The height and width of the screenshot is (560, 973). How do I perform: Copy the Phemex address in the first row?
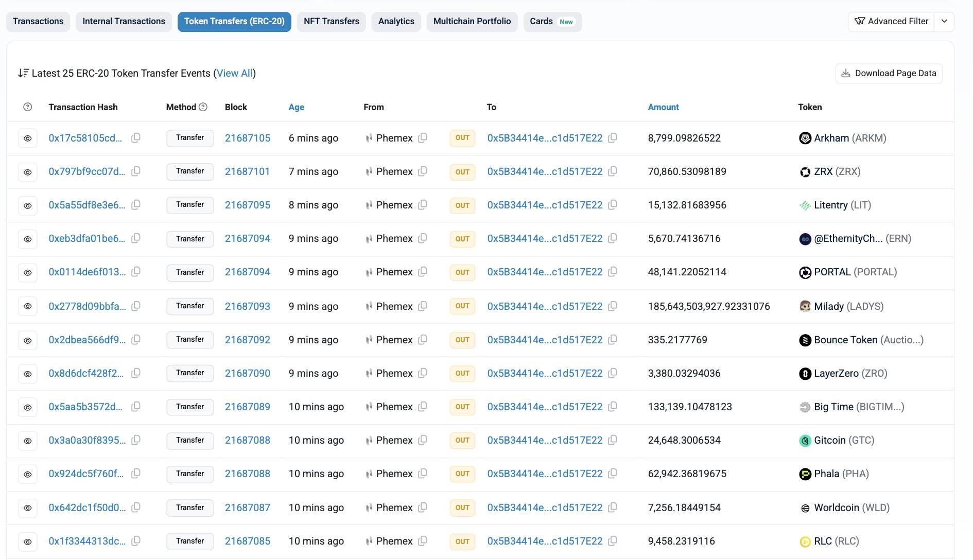[423, 138]
